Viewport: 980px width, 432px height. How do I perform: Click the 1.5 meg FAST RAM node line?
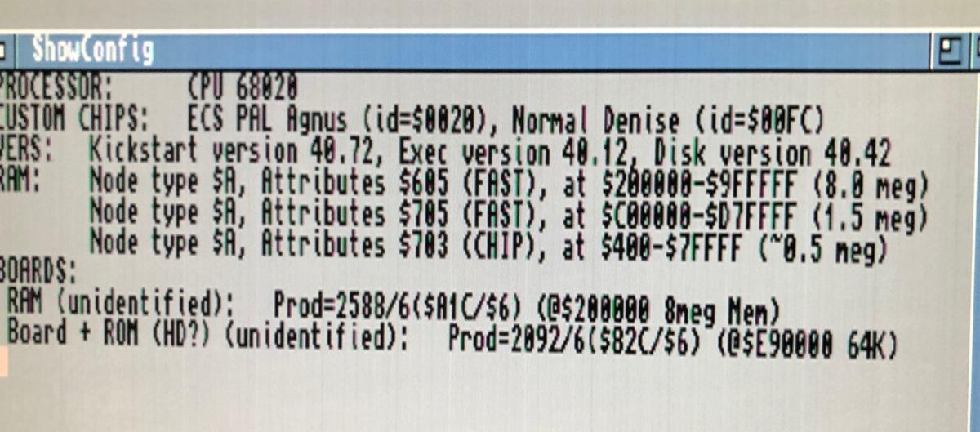508,216
